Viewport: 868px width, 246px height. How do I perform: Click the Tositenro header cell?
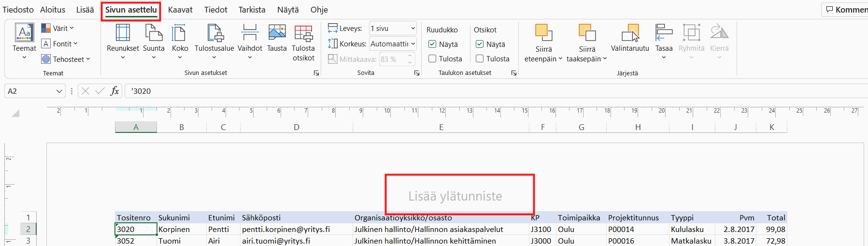(x=136, y=217)
